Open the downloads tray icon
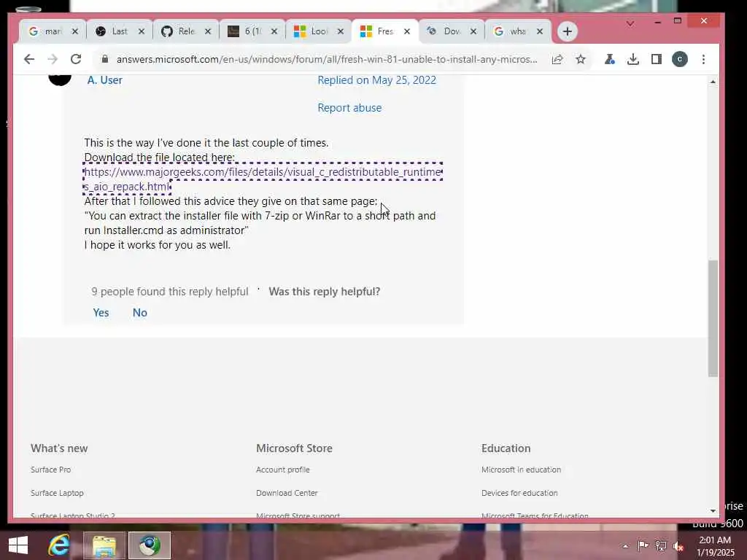 coord(632,59)
